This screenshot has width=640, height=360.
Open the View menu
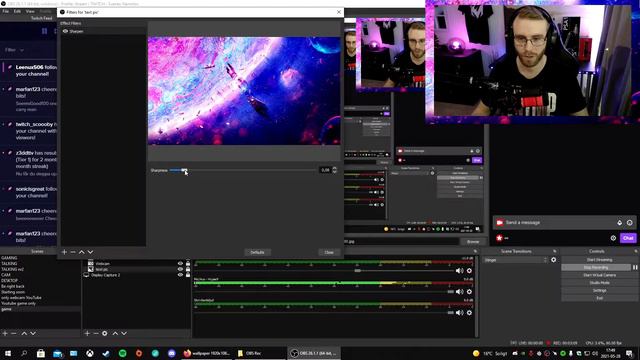tap(30, 11)
